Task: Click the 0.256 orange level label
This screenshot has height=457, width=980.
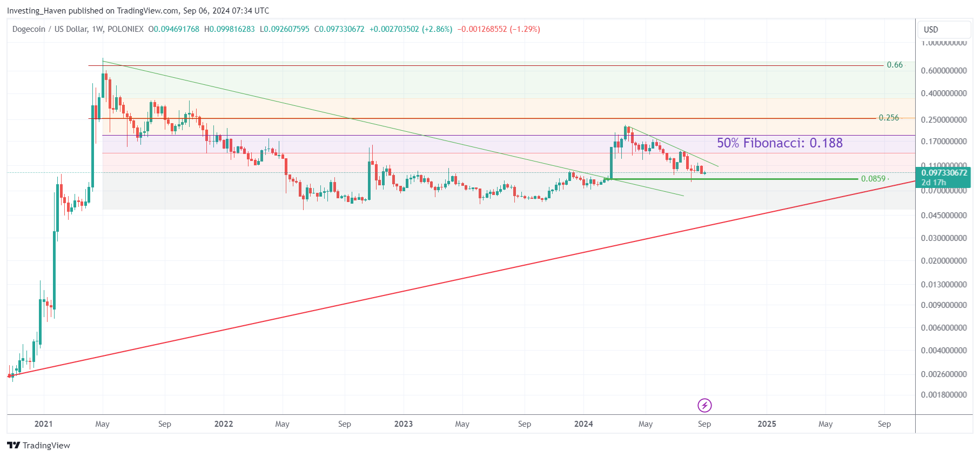Action: click(x=889, y=118)
